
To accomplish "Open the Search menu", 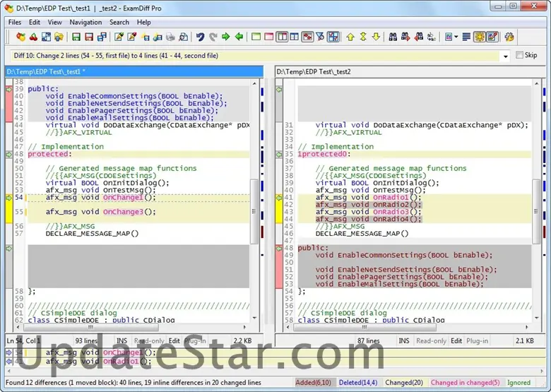I will click(119, 22).
